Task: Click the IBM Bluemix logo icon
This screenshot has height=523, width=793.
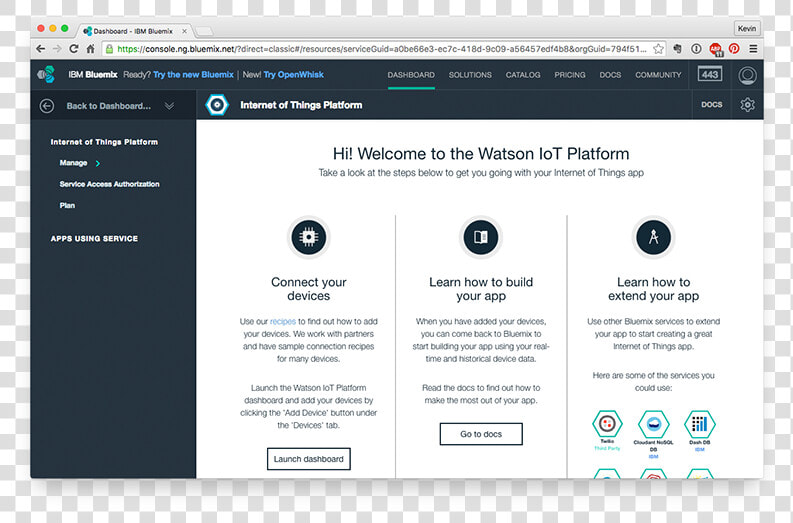Action: point(46,75)
